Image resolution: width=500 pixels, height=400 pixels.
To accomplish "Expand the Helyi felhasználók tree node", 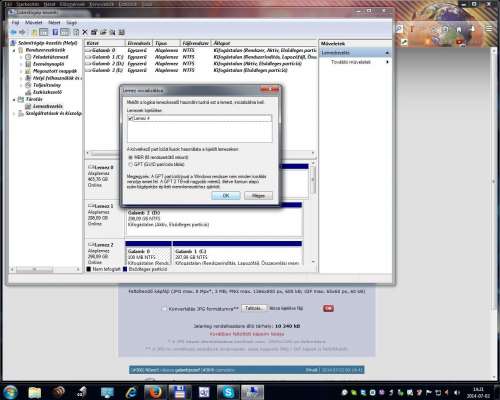I will tap(21, 78).
